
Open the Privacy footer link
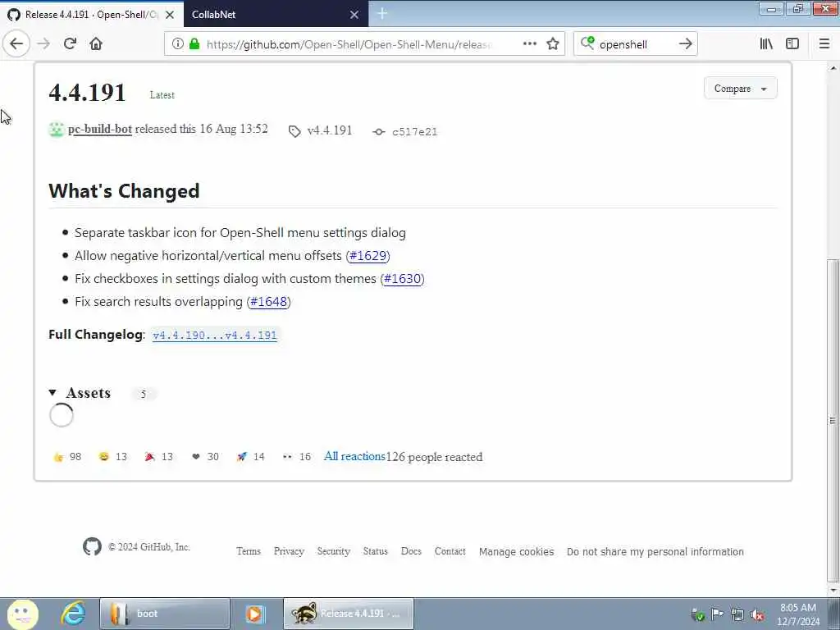point(289,551)
